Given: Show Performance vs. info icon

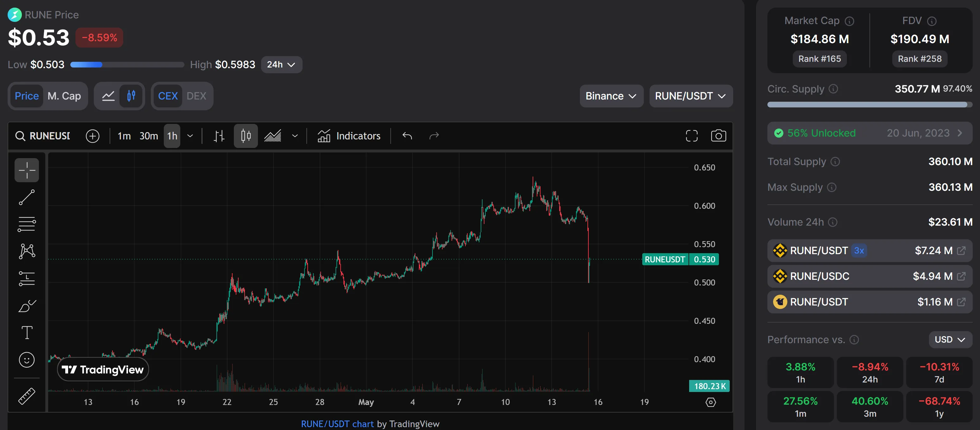Looking at the screenshot, I should point(855,339).
